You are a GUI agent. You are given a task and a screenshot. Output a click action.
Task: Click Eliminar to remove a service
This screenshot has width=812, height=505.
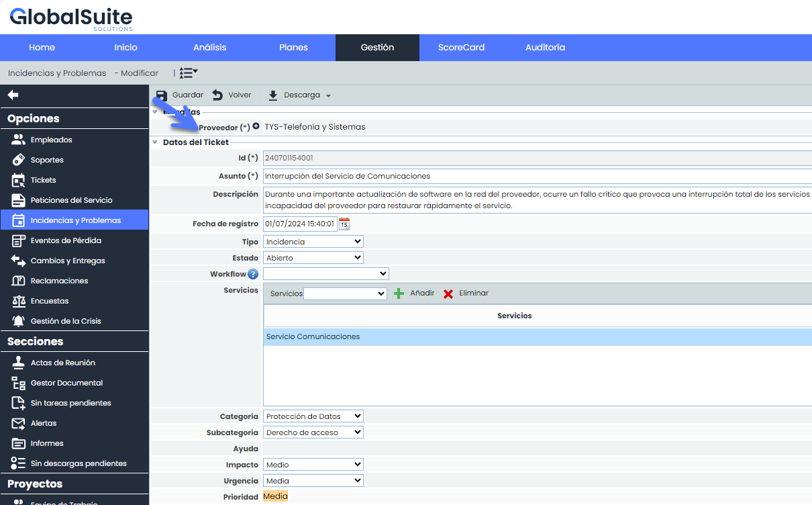click(474, 293)
